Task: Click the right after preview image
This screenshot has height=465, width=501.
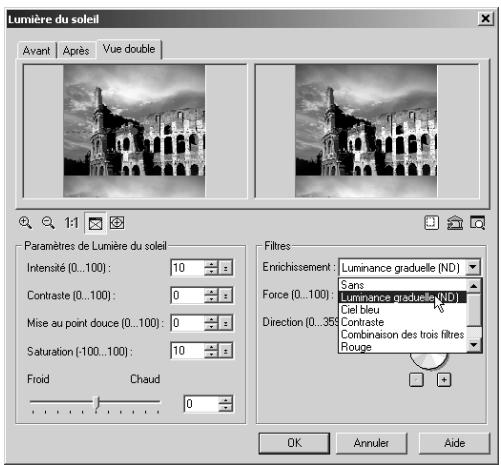Action: (x=366, y=131)
